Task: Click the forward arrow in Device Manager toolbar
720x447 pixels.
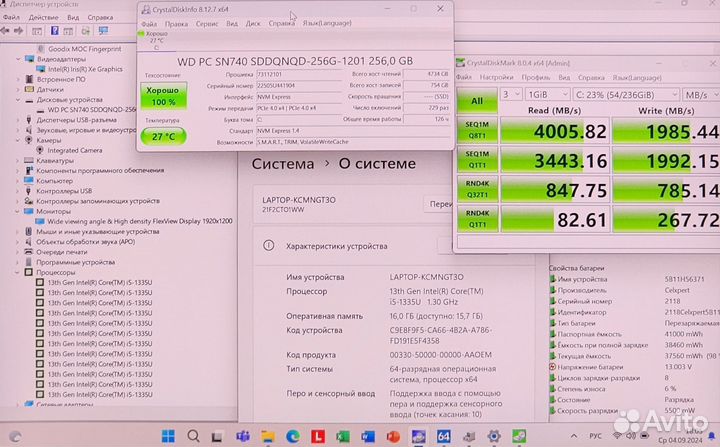Action: 18,31
